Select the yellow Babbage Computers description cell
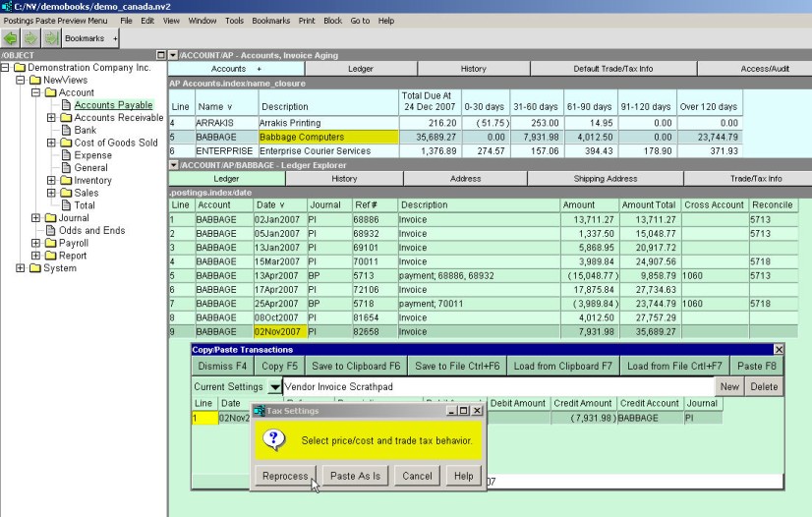The height and width of the screenshot is (517, 812). click(327, 137)
